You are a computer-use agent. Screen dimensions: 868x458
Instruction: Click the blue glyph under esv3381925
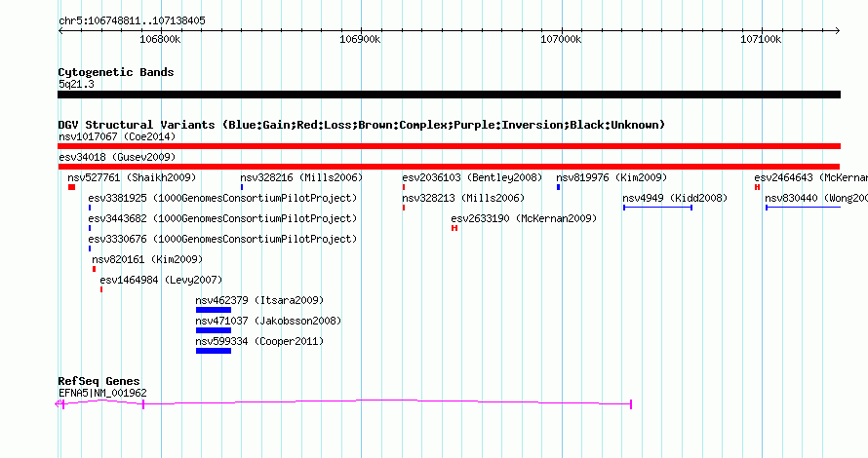(x=90, y=208)
